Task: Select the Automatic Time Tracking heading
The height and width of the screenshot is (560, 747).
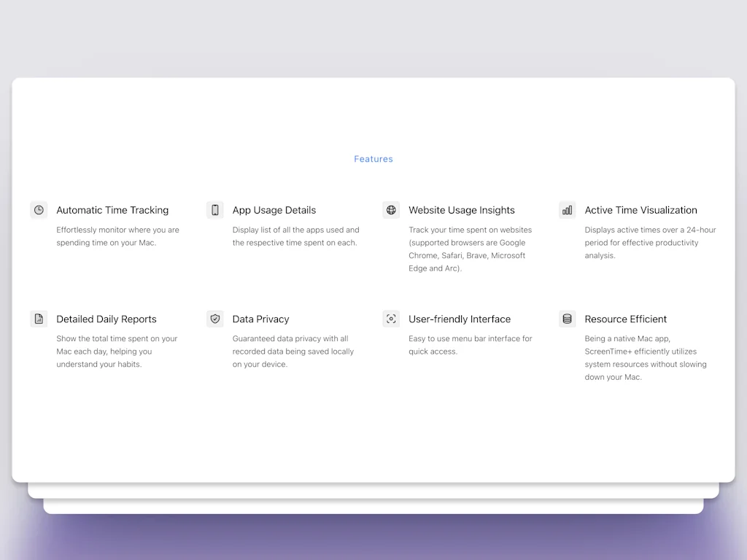Action: [x=112, y=210]
